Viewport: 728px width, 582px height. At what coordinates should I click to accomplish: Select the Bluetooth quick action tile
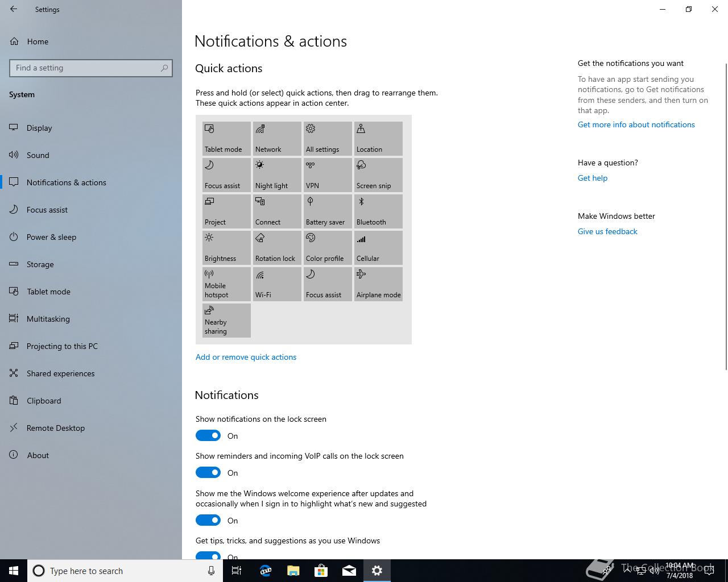tap(378, 211)
